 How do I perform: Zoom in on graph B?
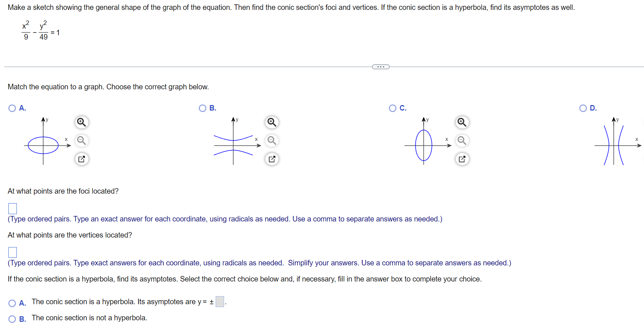[271, 122]
